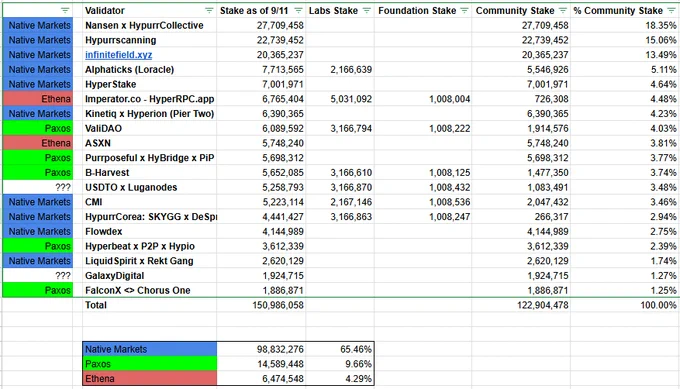Select red Ethena summary cell
Screen dimensions: 680x389
150,379
